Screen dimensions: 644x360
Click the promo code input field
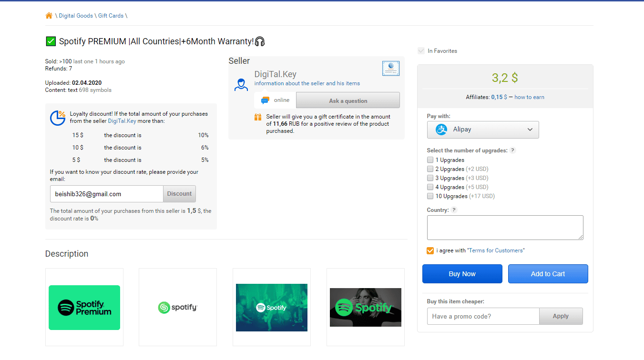click(x=483, y=316)
